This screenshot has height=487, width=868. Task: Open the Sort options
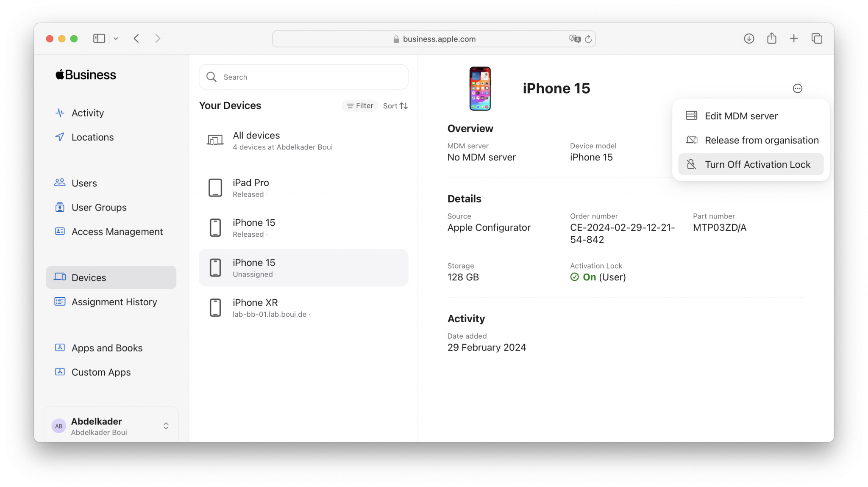[x=395, y=106]
